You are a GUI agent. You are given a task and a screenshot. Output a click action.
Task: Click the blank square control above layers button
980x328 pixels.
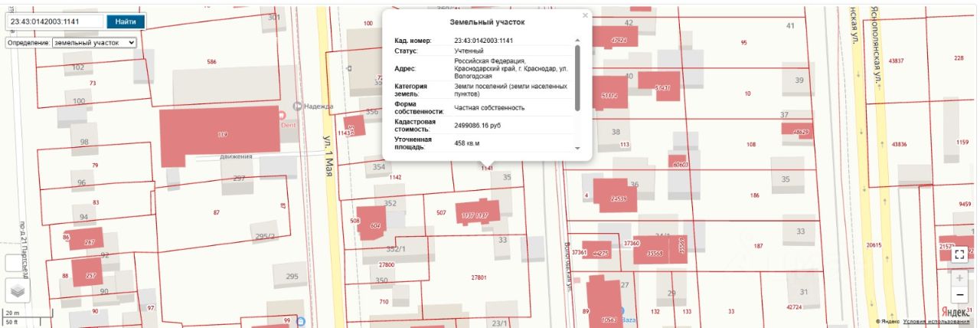[14, 262]
